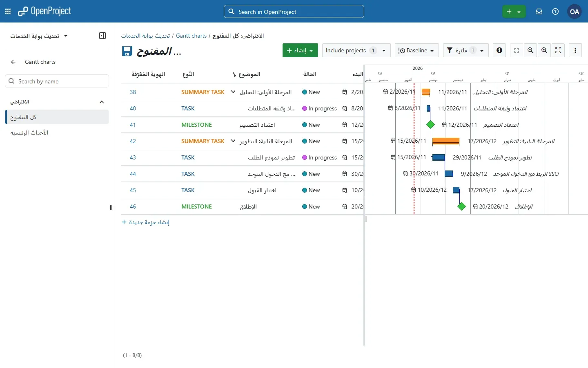Image resolution: width=588 pixels, height=368 pixels.
Task: Click the OpenProject logo
Action: 45,11
